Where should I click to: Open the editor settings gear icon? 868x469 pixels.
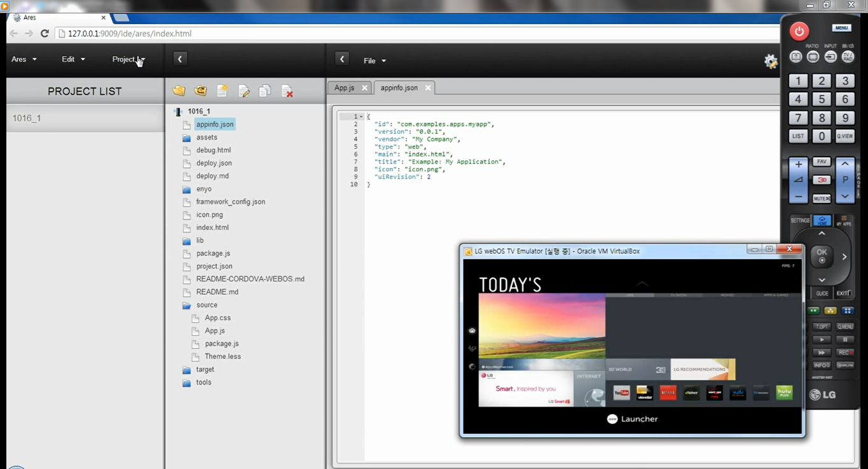[771, 61]
